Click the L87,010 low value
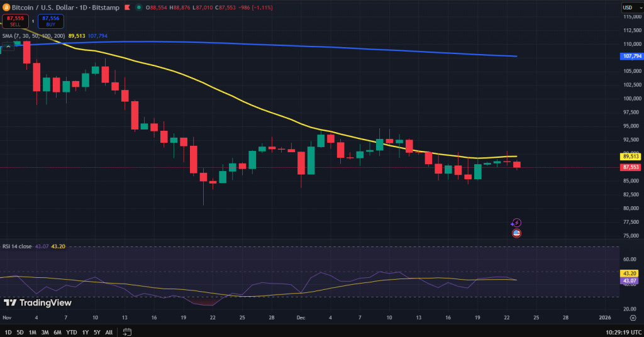 203,8
